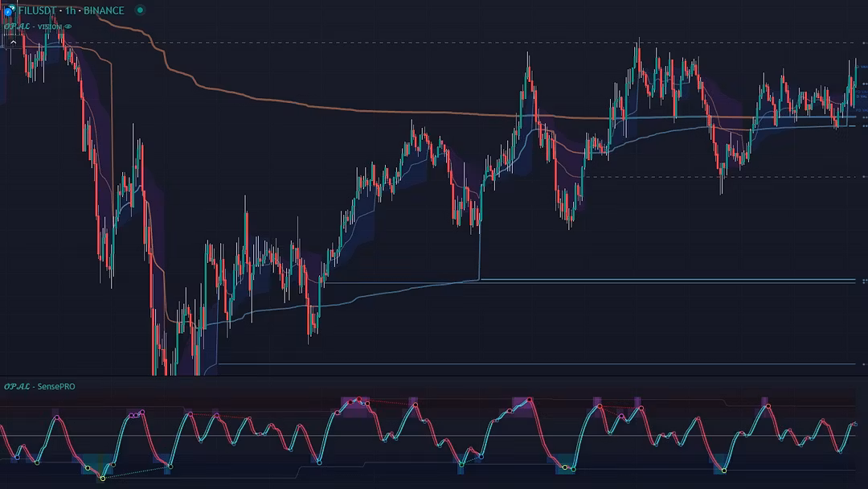The height and width of the screenshot is (489, 868).
Task: Click the BINANCE exchange label
Action: [104, 10]
